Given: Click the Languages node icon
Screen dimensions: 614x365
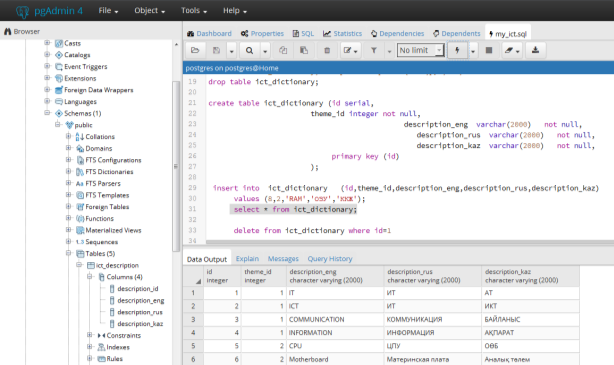Looking at the screenshot, I should (x=59, y=101).
